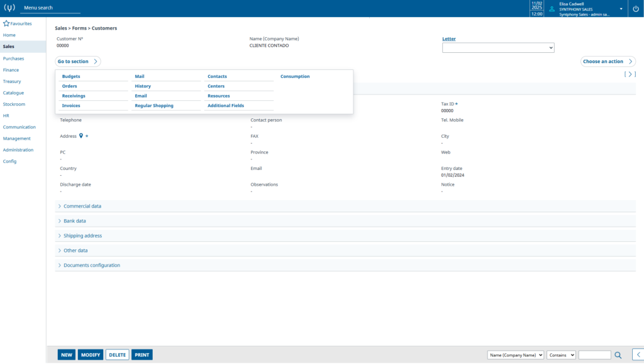Open the Management menu
Screen dimensions: 644x364
coord(16,139)
